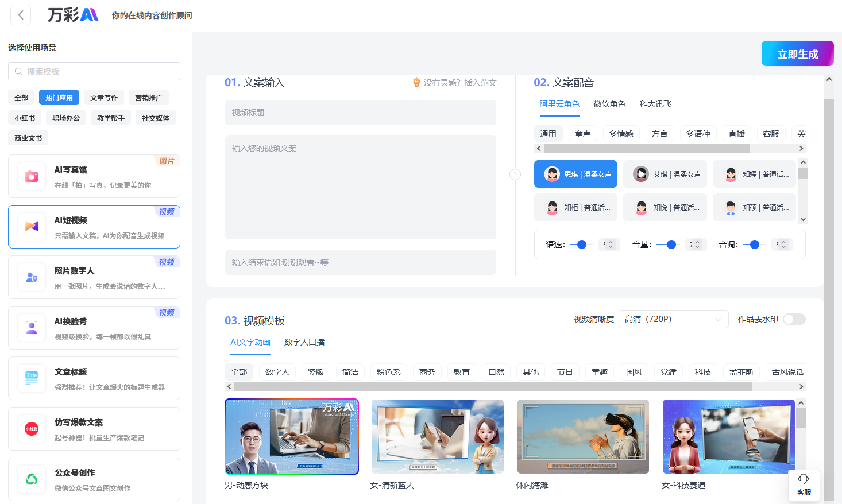Filter scenes by 文章写作
The height and width of the screenshot is (504, 842).
point(104,98)
